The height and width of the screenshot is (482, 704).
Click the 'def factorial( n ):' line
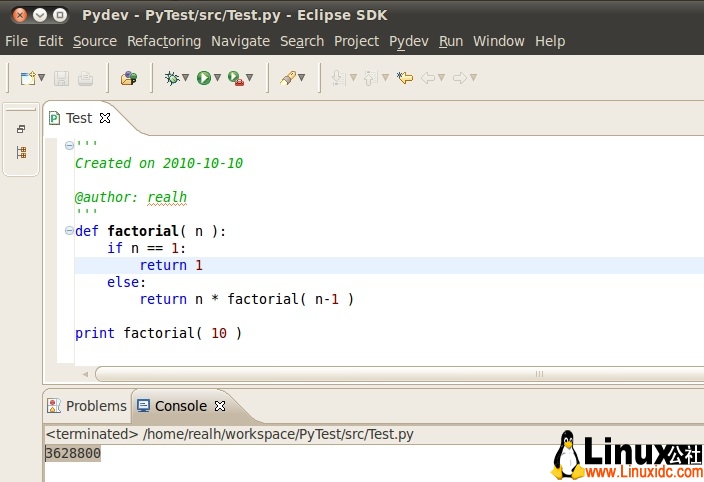150,231
